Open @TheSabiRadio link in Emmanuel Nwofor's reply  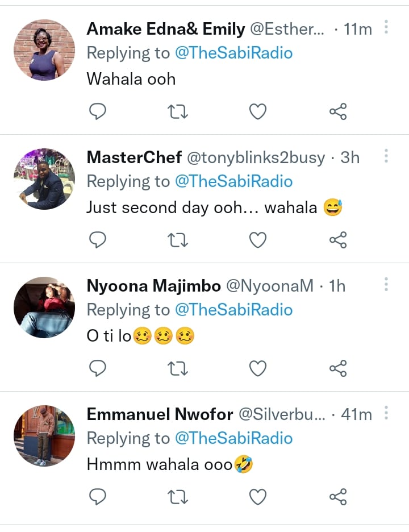pos(233,438)
